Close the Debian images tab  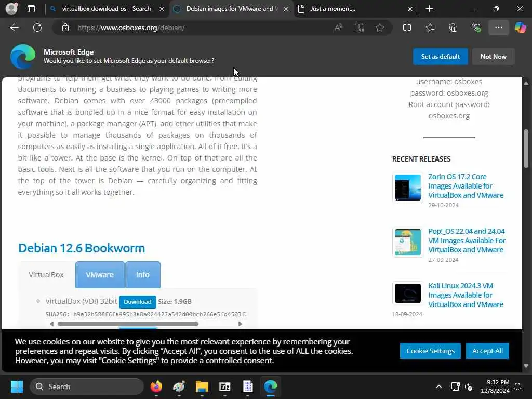[x=286, y=9]
